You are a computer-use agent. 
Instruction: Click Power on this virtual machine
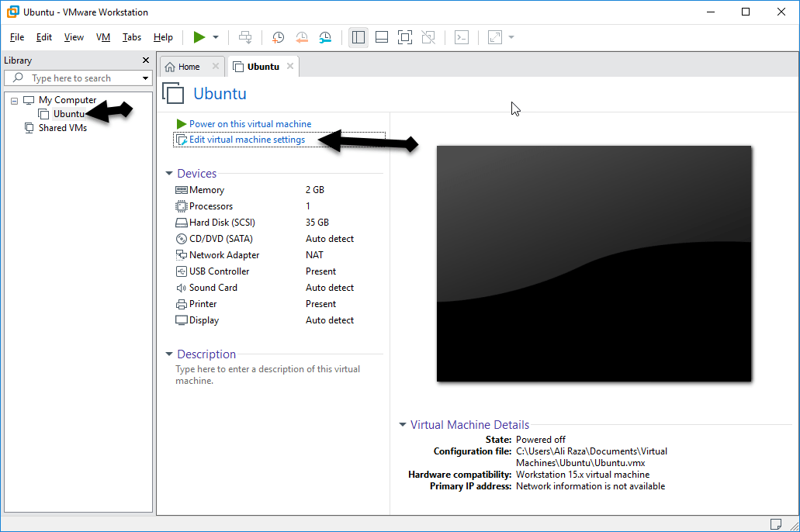pyautogui.click(x=250, y=124)
